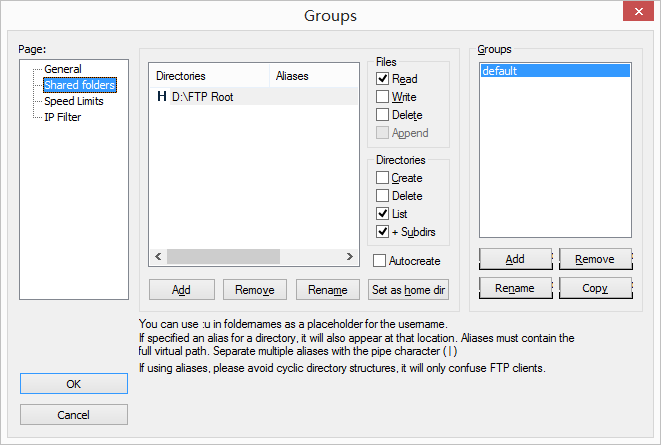The image size is (661, 445).
Task: Toggle the List directories checkbox
Action: (383, 214)
